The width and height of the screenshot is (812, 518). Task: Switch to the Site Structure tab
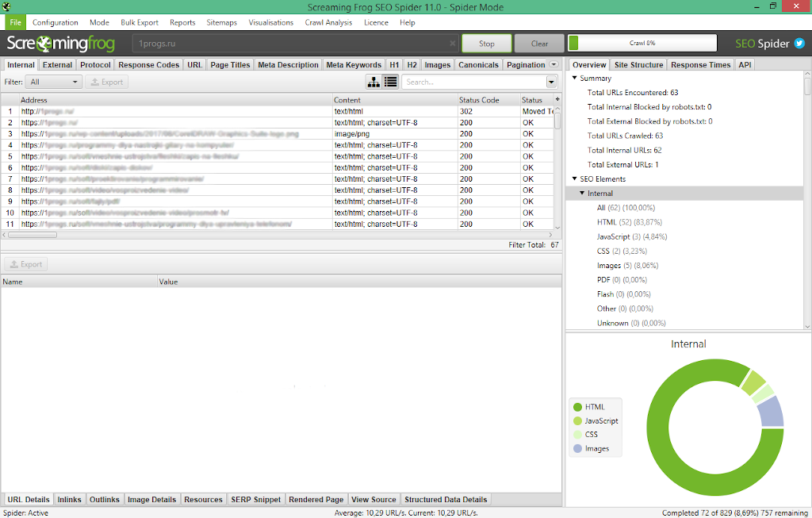[638, 65]
